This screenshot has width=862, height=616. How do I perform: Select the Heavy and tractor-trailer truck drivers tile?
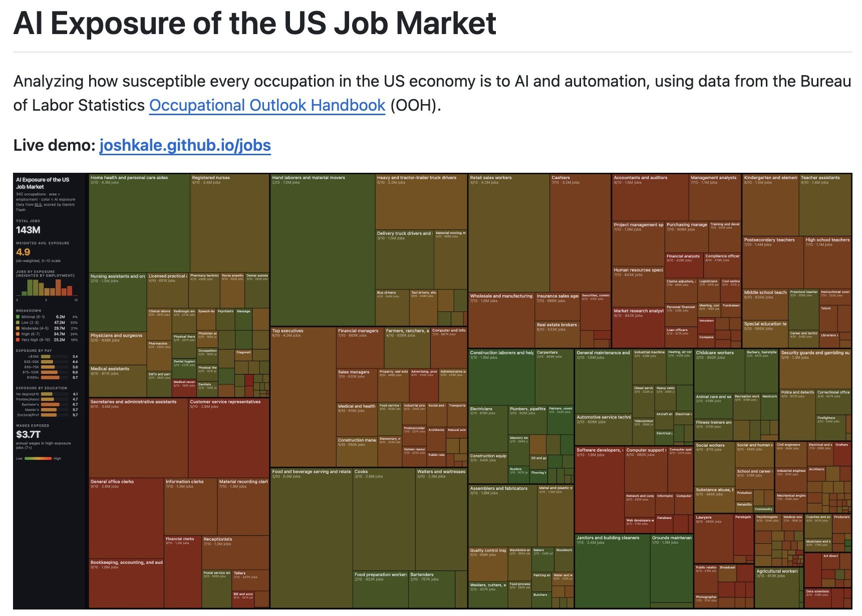(421, 201)
